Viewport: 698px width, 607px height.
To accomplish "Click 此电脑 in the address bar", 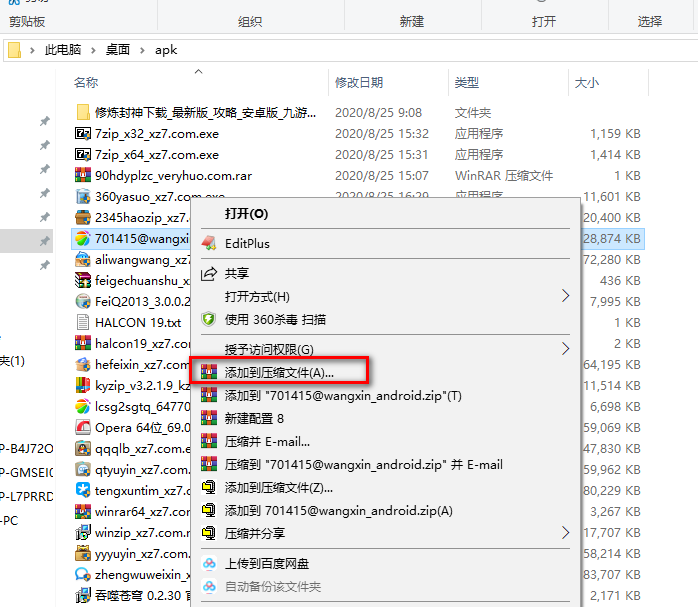I will [63, 50].
